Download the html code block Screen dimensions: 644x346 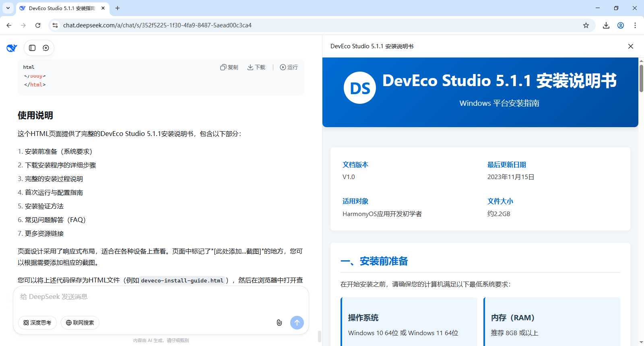pyautogui.click(x=256, y=67)
